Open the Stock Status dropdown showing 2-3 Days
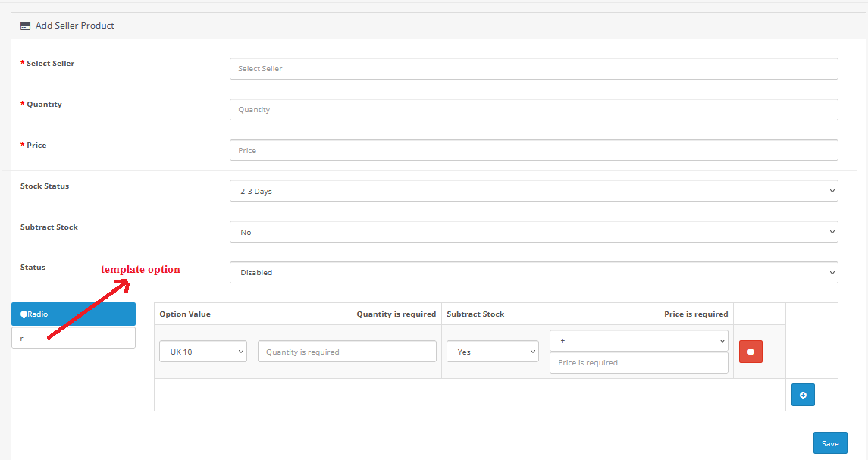Screen dimensions: 868x460 (x=534, y=191)
